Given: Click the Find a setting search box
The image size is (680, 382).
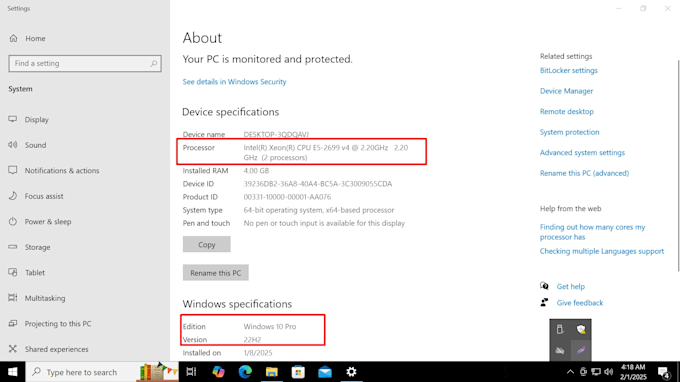Looking at the screenshot, I should [85, 63].
